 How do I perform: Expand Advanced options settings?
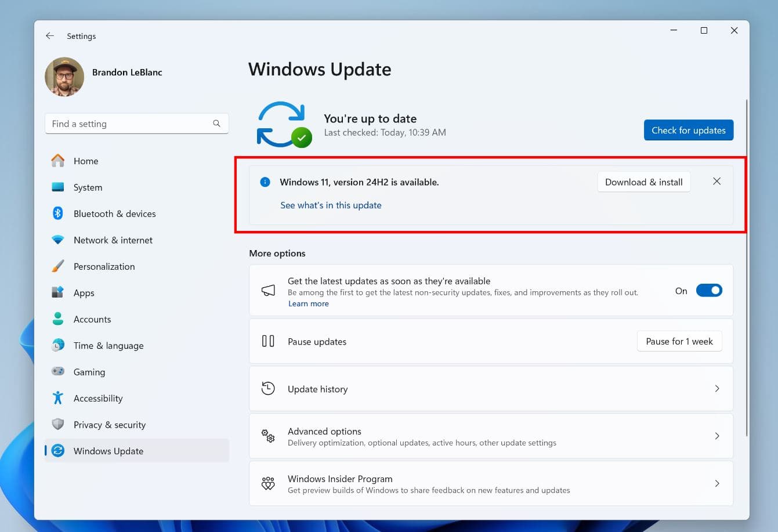tap(717, 436)
